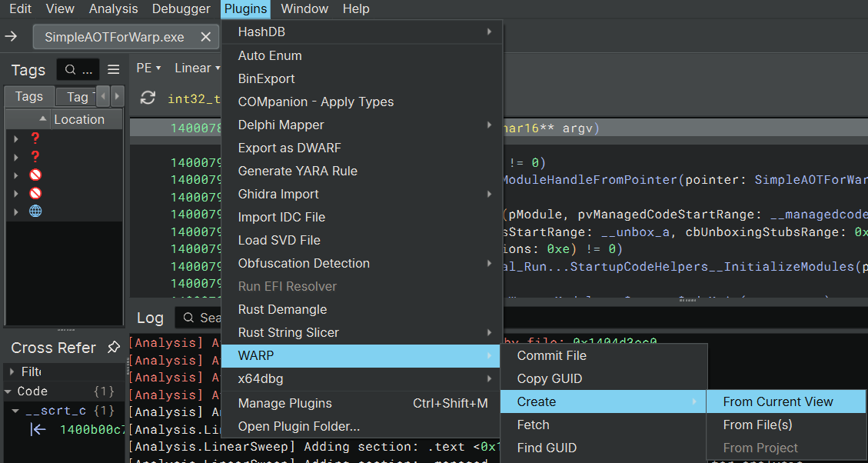
Task: Expand the globe tag tree row
Action: coord(16,211)
